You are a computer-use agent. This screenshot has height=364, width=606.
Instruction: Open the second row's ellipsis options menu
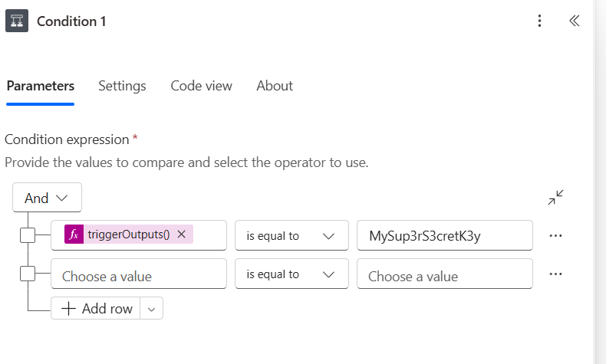click(x=555, y=274)
